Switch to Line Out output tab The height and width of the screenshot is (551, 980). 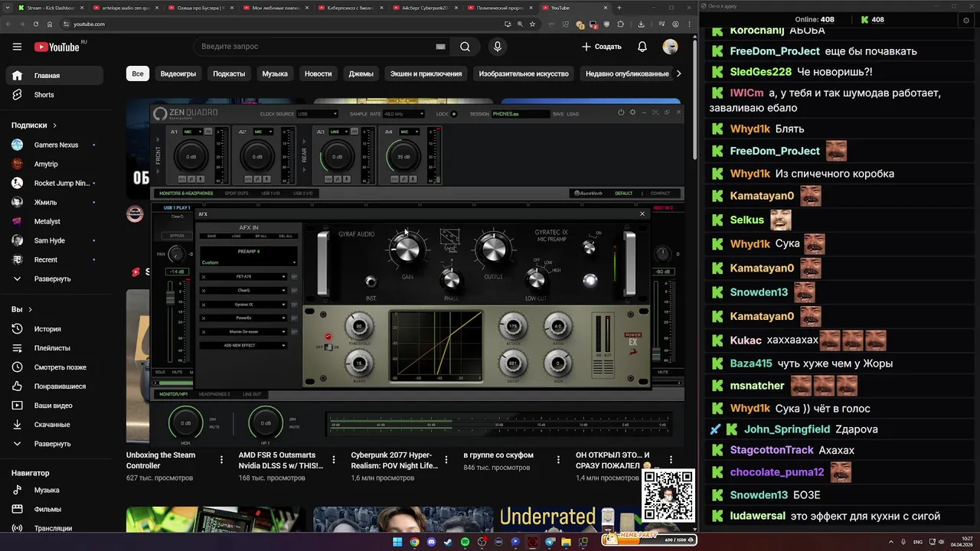pyautogui.click(x=252, y=394)
